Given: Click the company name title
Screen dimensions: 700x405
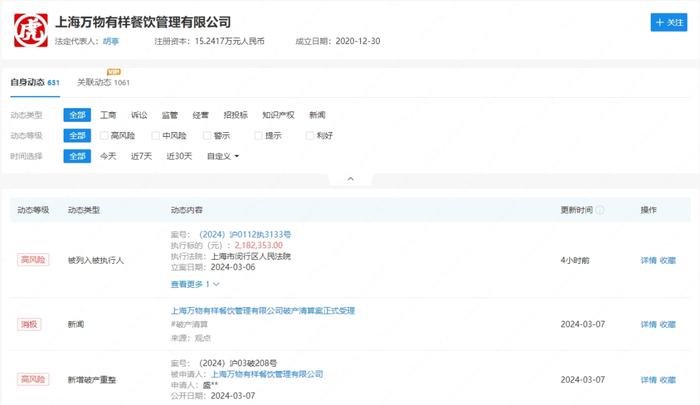Looking at the screenshot, I should [x=143, y=22].
